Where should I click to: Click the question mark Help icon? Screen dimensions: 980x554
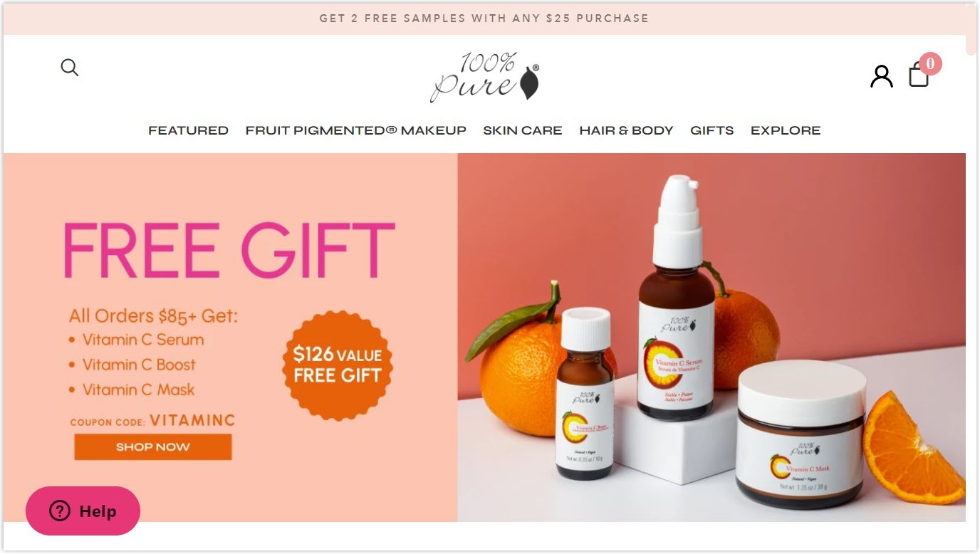point(60,511)
